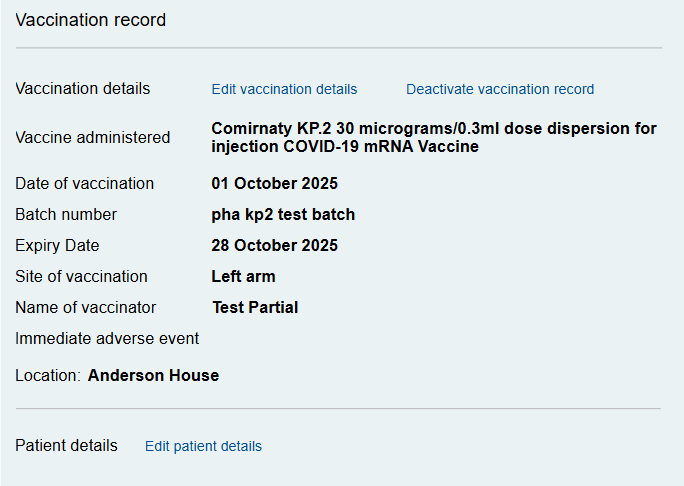Click the Vaccination record heading
This screenshot has height=486, width=684.
click(x=91, y=20)
